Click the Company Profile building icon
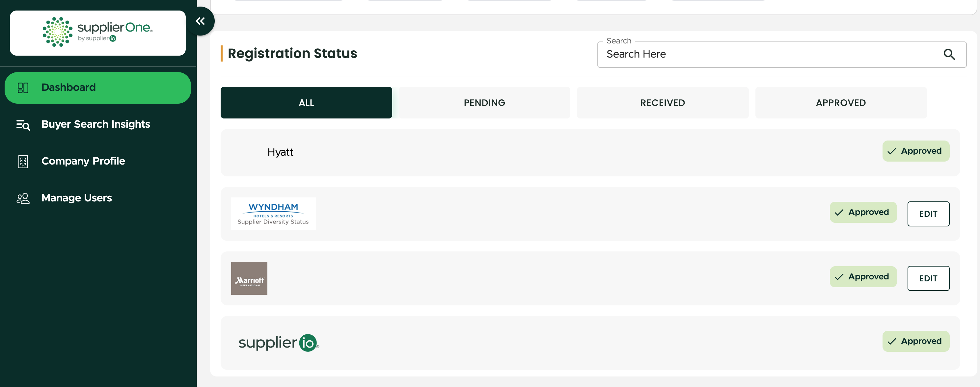Viewport: 980px width, 387px height. coord(23,162)
